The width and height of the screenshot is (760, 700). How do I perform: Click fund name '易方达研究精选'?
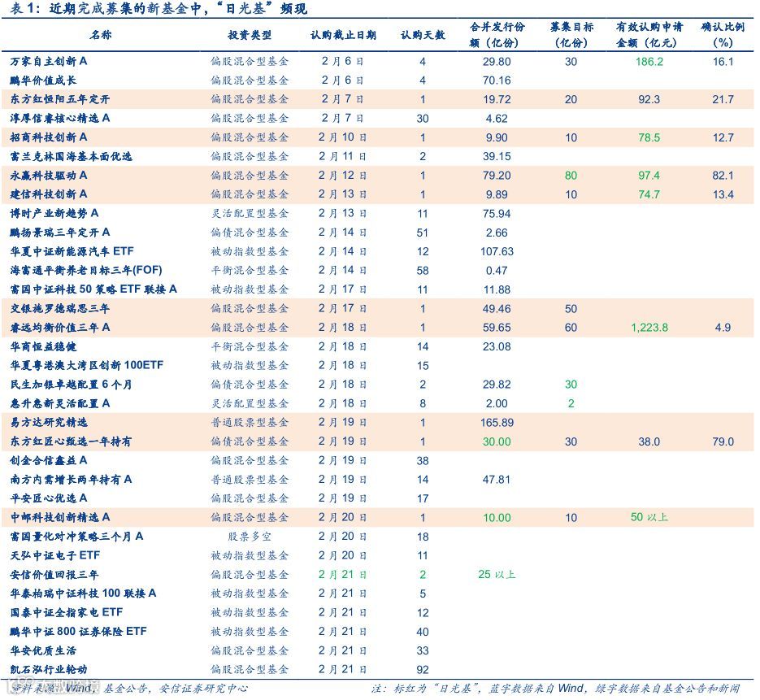coord(49,422)
